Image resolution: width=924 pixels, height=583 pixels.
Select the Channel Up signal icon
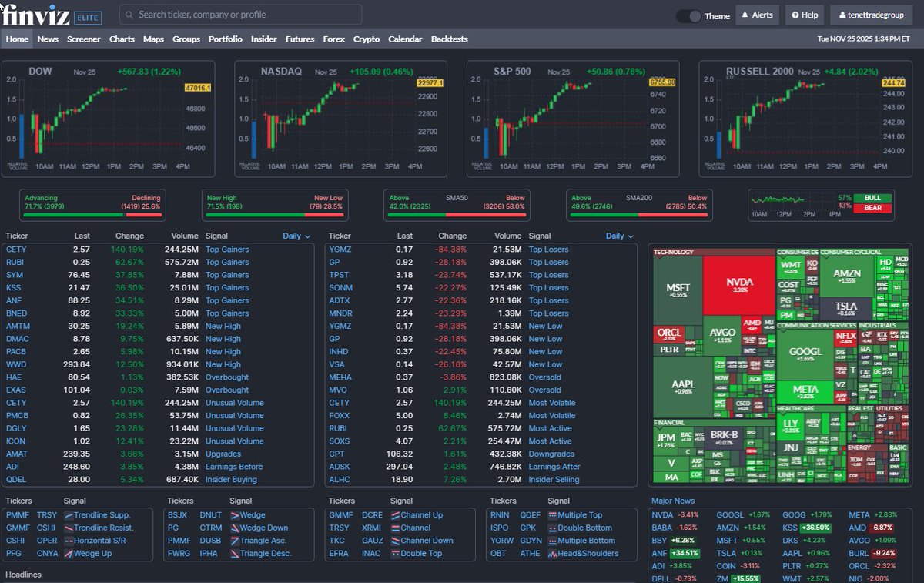point(397,514)
